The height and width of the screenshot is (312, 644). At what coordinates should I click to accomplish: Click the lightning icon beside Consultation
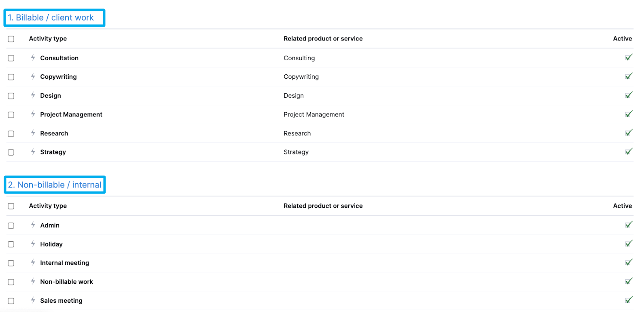coord(33,58)
